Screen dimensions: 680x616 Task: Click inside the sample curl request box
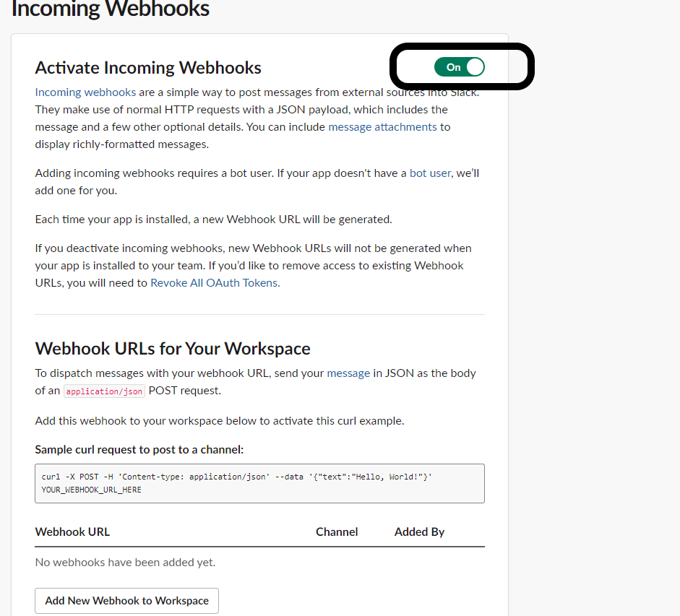pos(259,483)
